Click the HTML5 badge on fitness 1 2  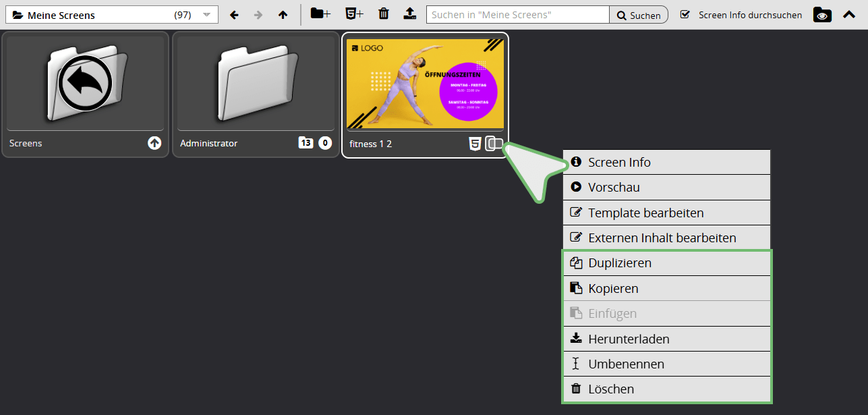[475, 143]
